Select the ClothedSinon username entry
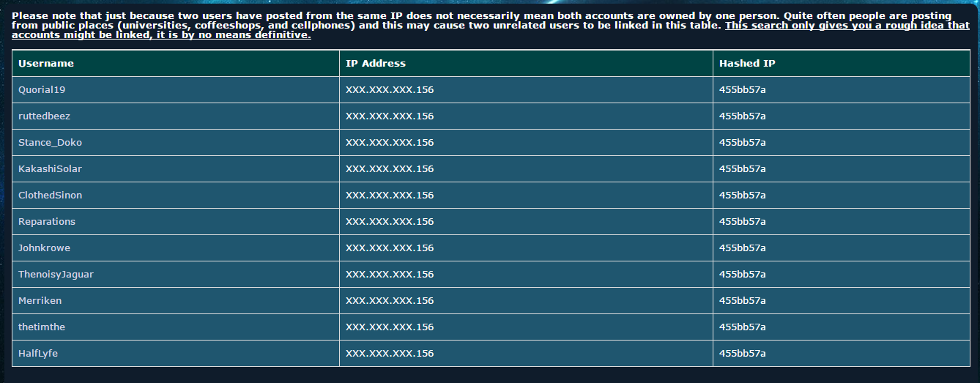This screenshot has width=980, height=383. (50, 196)
